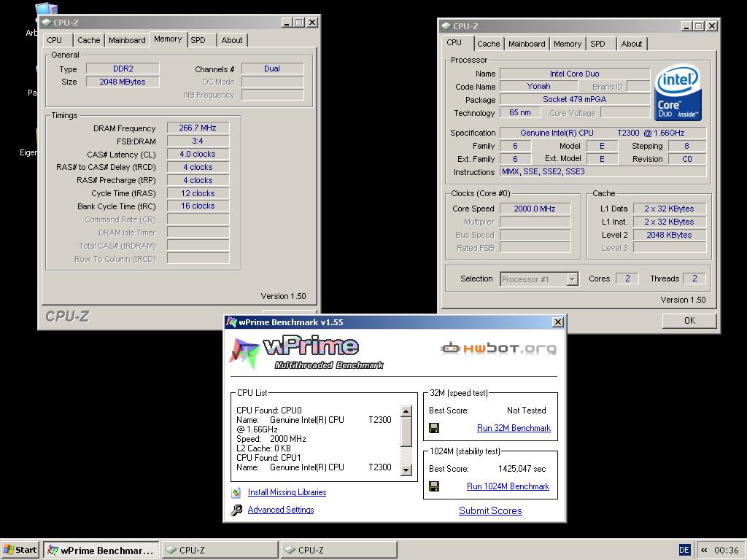Minimize the right CPU-Z window
Screen dimensions: 747x560
[686, 26]
